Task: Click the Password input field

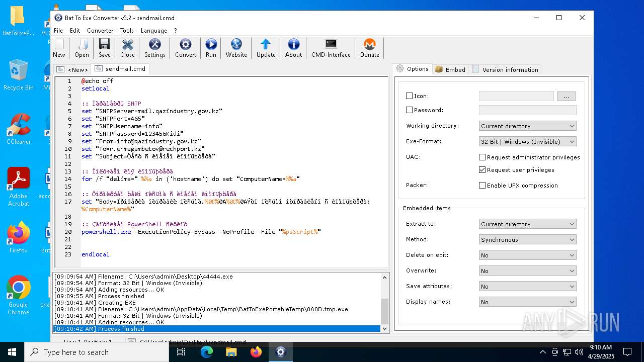Action: pyautogui.click(x=528, y=110)
